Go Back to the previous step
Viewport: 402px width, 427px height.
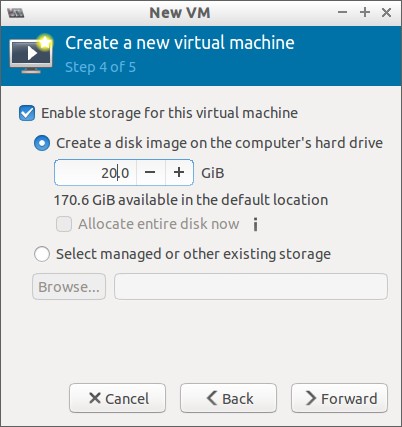228,398
